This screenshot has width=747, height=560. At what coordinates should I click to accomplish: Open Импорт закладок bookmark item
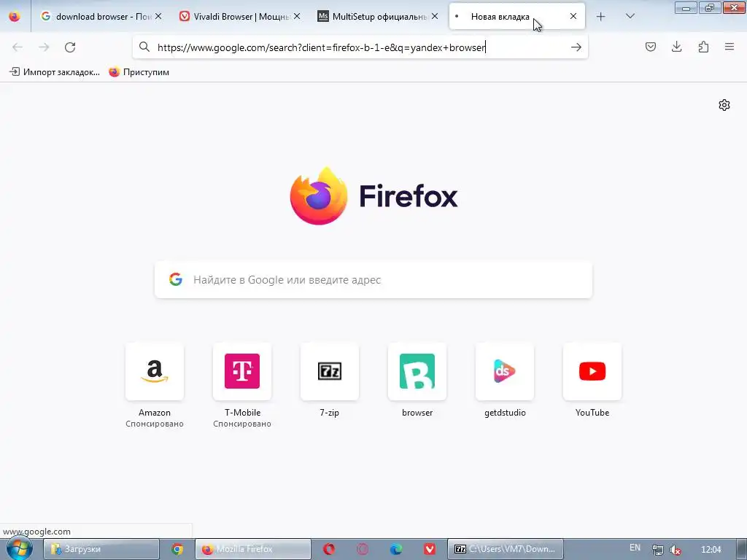click(x=55, y=72)
